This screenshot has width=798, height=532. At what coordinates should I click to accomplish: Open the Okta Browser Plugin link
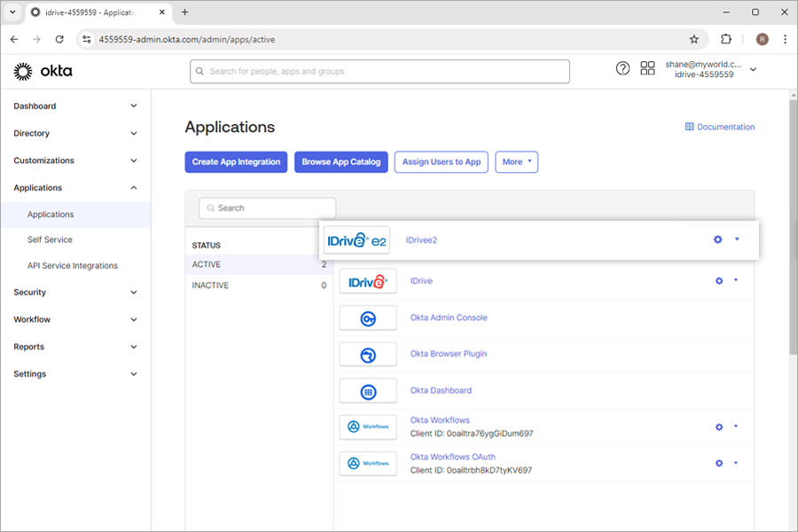449,354
